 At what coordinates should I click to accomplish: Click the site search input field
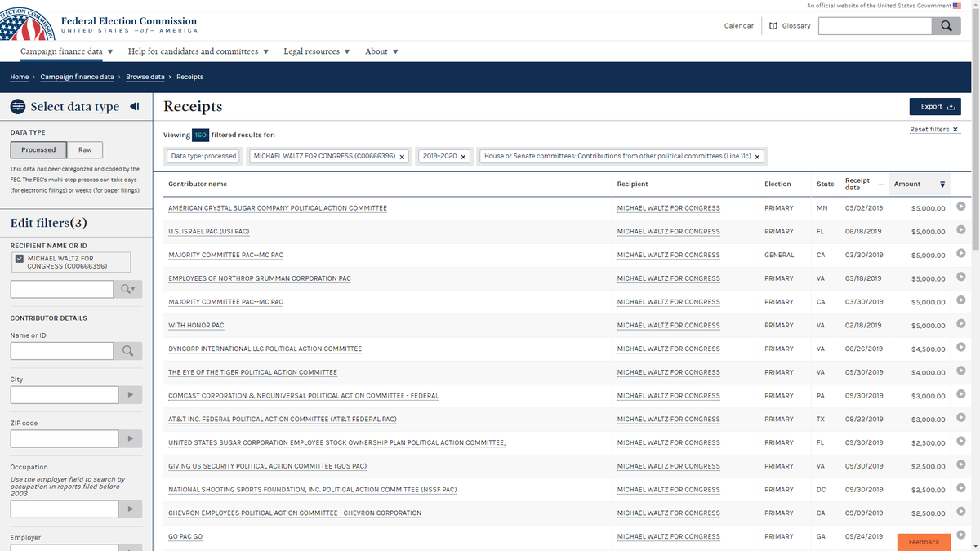(x=875, y=26)
